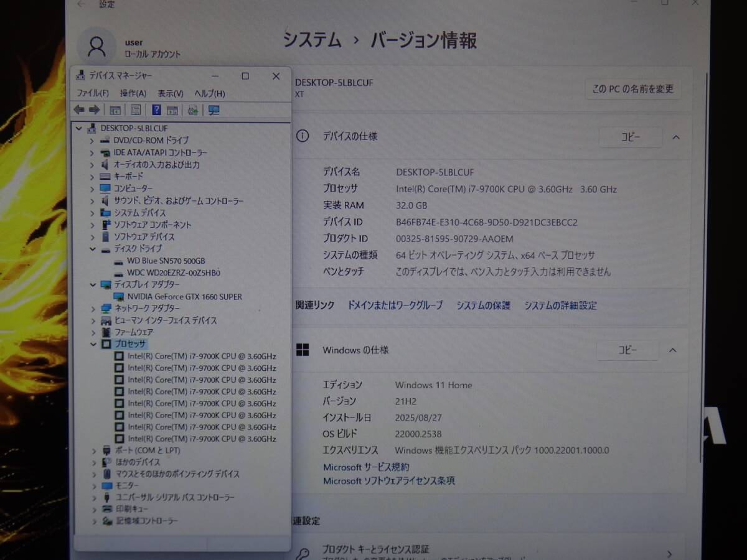
Task: Select サウンド、ビデオ、およびゲーム コントローラー item
Action: point(179,201)
